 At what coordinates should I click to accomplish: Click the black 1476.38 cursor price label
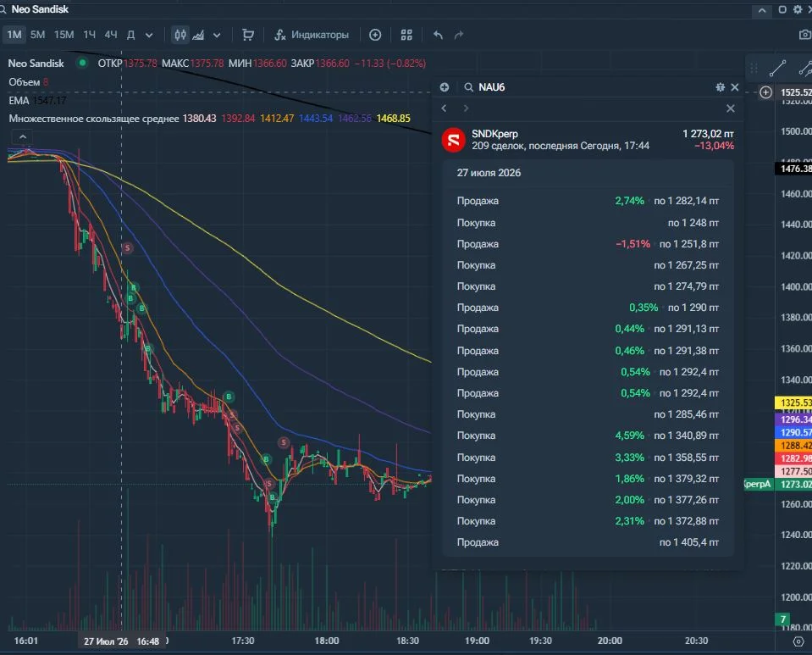[x=795, y=169]
